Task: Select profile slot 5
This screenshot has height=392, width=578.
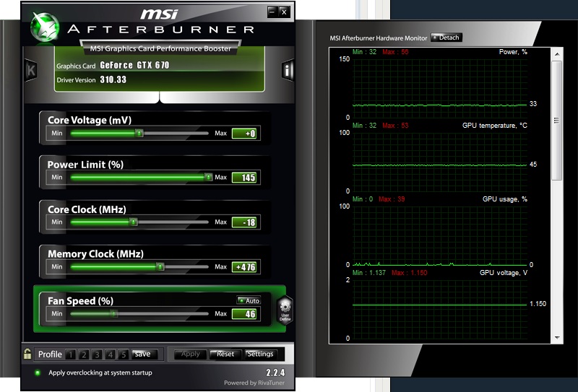Action: pyautogui.click(x=124, y=354)
